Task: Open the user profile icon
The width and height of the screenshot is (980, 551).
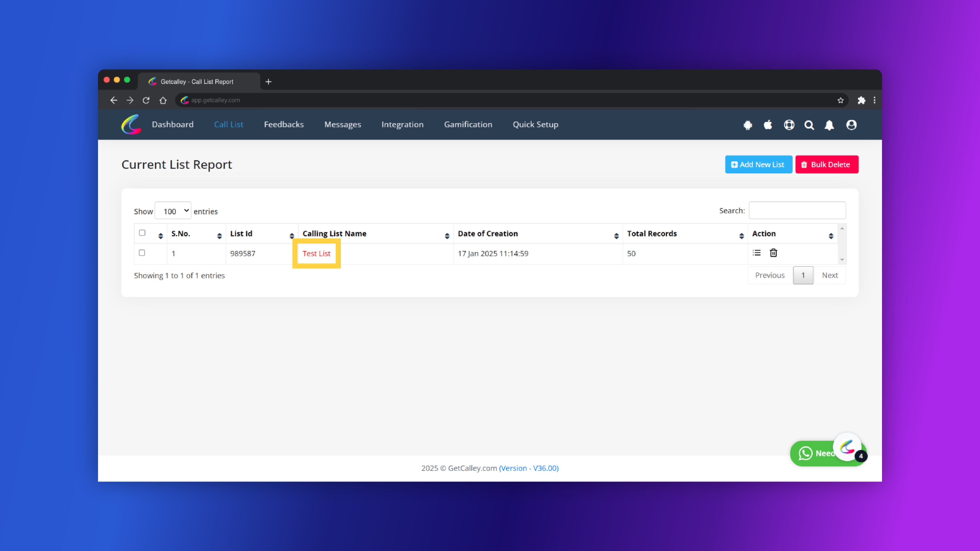Action: pos(851,125)
